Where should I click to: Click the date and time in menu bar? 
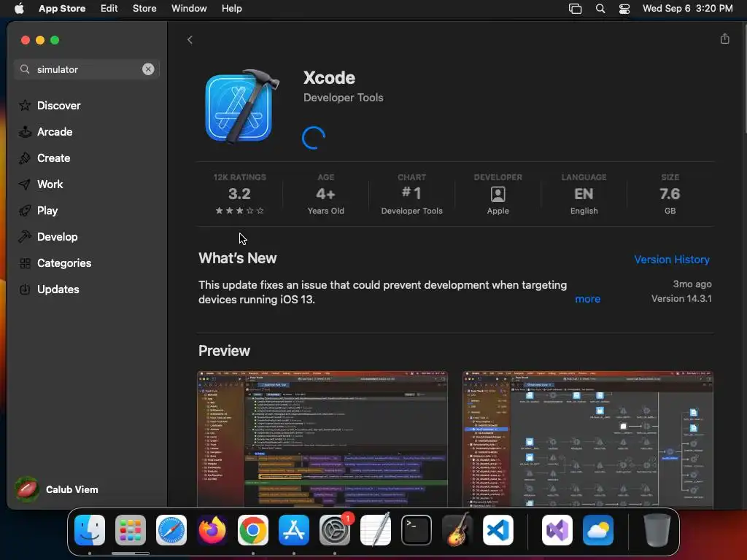(x=687, y=9)
